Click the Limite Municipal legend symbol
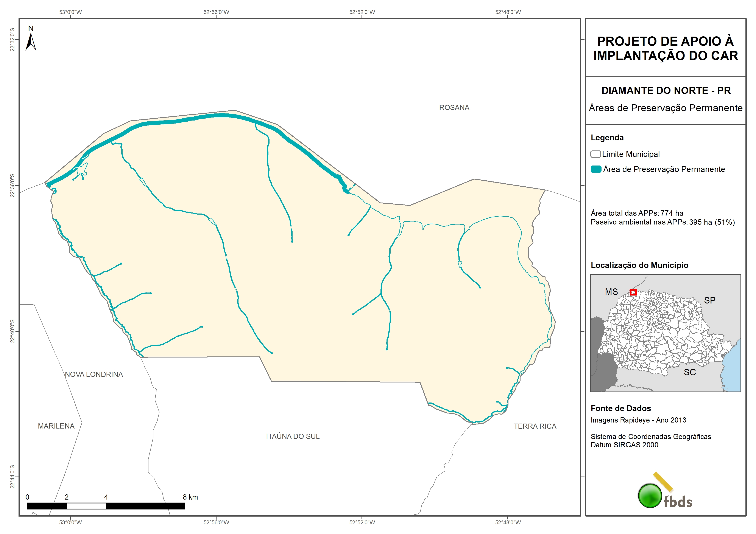This screenshot has width=756, height=534. point(595,154)
